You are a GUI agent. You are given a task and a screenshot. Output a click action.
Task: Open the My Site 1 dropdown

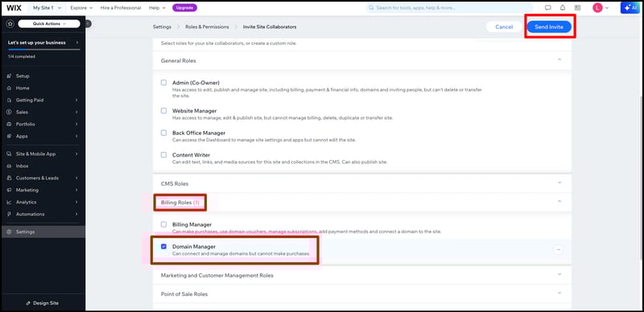coord(47,8)
